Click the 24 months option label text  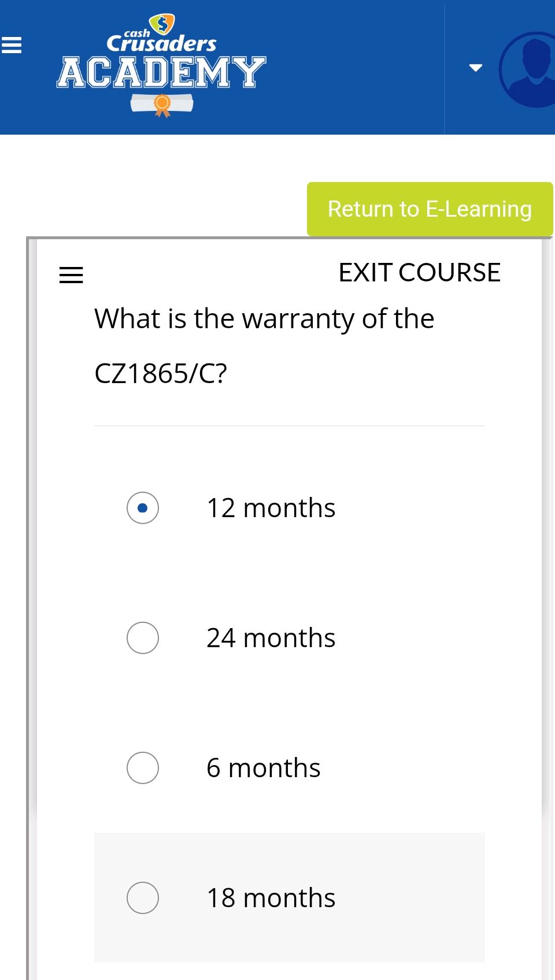(271, 638)
